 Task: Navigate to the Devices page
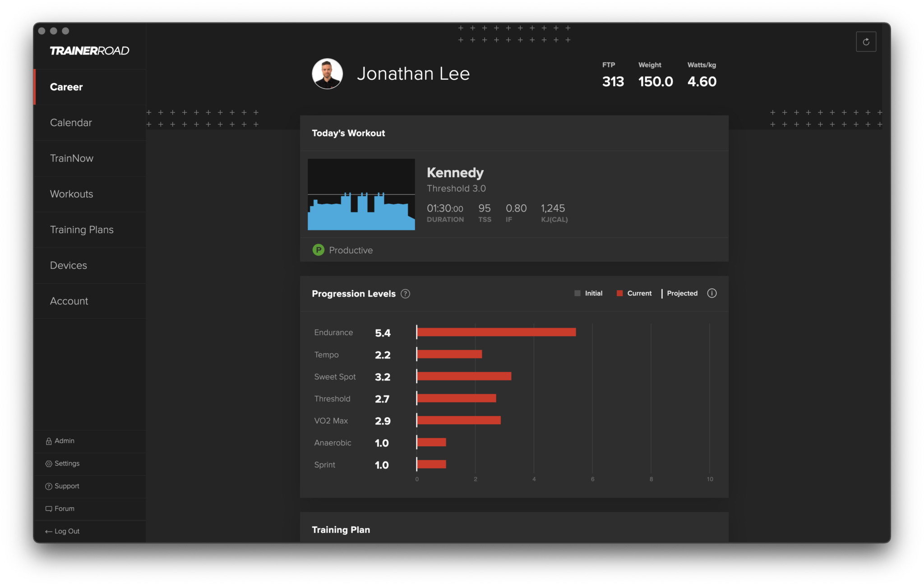coord(69,265)
